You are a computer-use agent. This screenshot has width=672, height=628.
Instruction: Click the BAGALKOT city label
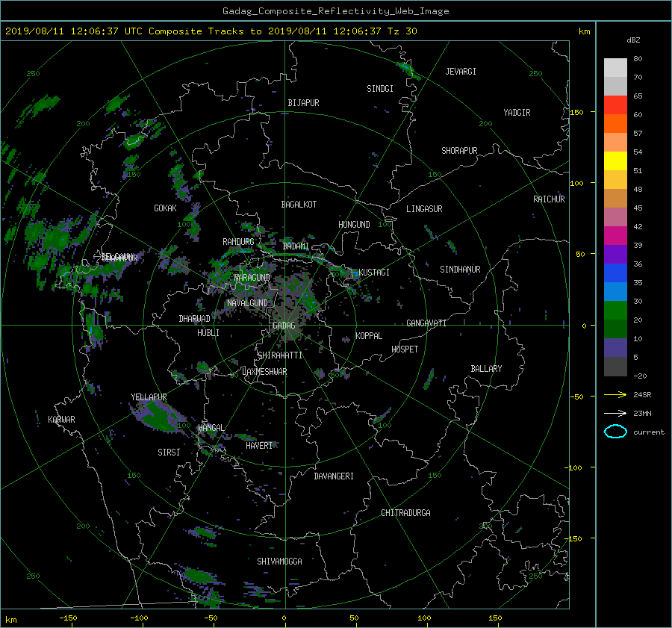click(299, 205)
